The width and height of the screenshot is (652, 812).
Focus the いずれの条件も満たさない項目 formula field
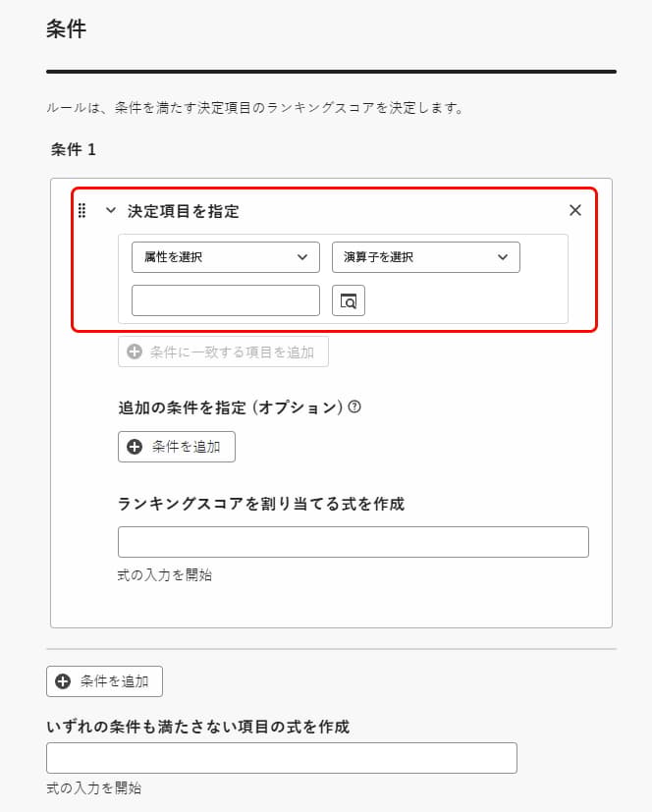coord(281,758)
